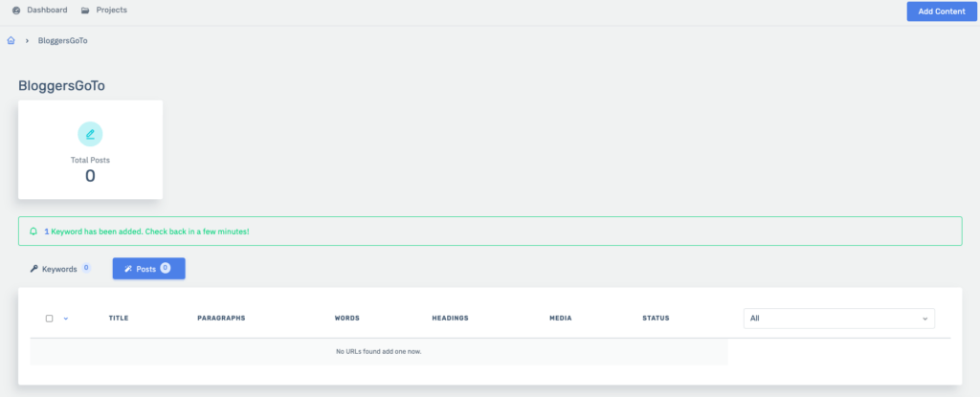Sort by the STATUS column header
Viewport: 980px width, 397px height.
coord(656,319)
